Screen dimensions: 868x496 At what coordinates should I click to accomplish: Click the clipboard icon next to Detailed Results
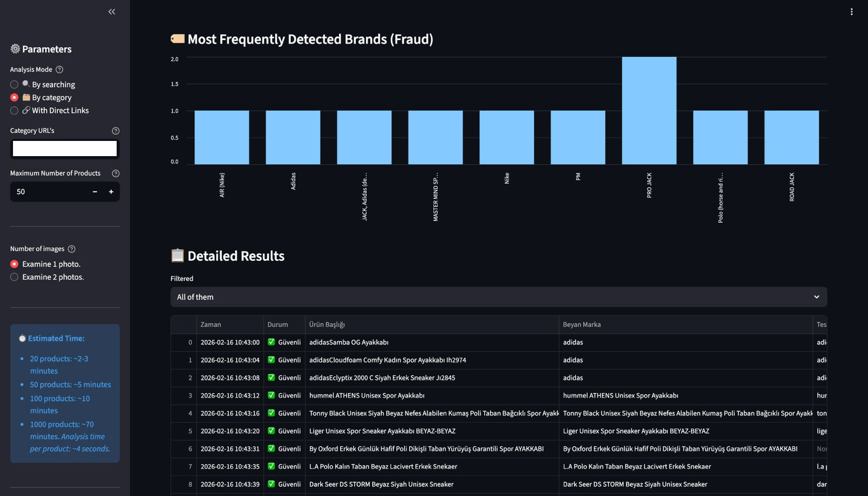coord(177,255)
